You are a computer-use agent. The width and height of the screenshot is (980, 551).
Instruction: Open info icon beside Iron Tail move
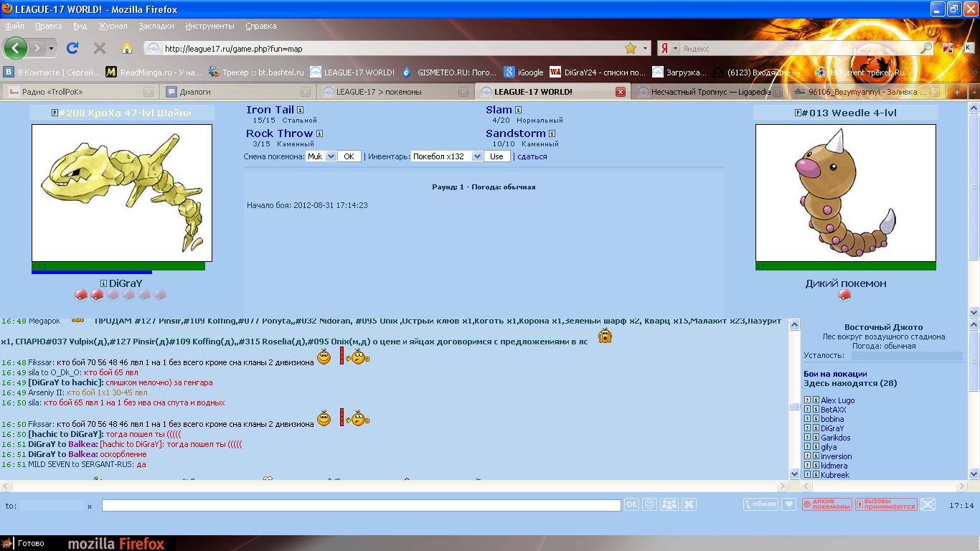pyautogui.click(x=300, y=110)
